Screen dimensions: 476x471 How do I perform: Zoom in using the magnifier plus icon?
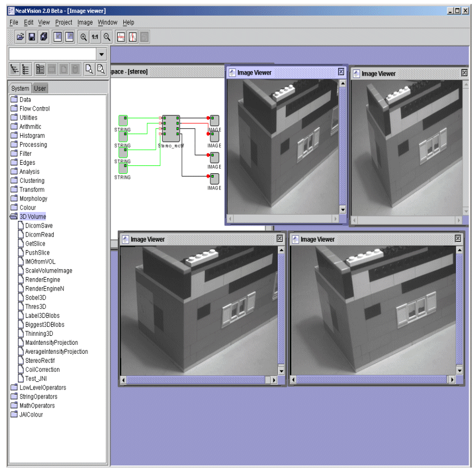click(x=84, y=37)
